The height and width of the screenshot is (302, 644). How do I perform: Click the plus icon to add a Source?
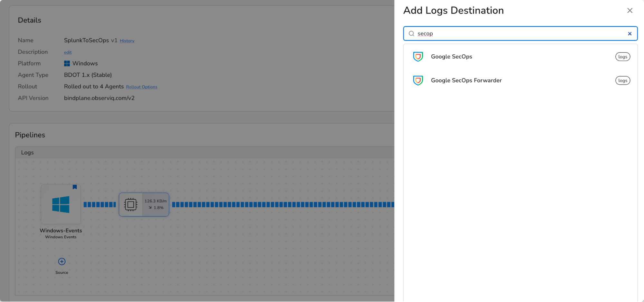coord(62,261)
